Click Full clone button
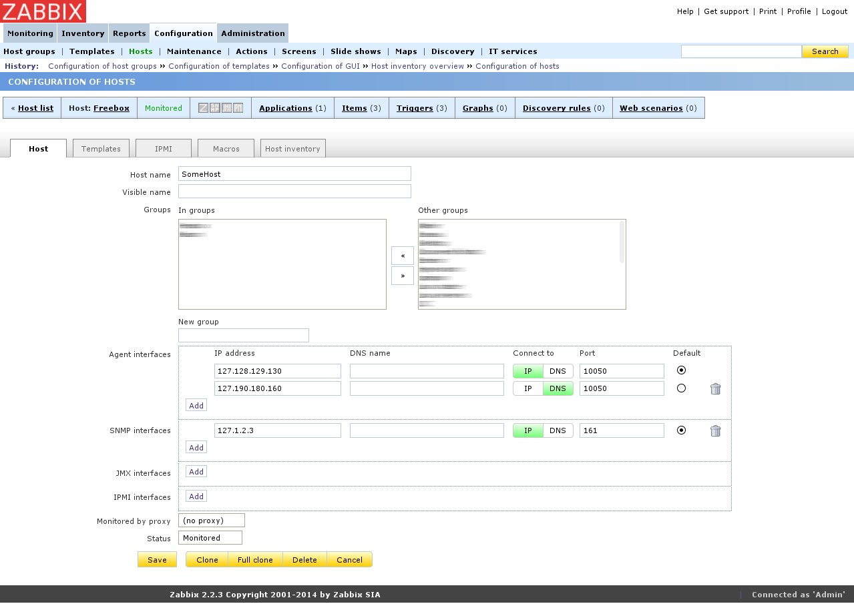The width and height of the screenshot is (854, 616). coord(254,560)
